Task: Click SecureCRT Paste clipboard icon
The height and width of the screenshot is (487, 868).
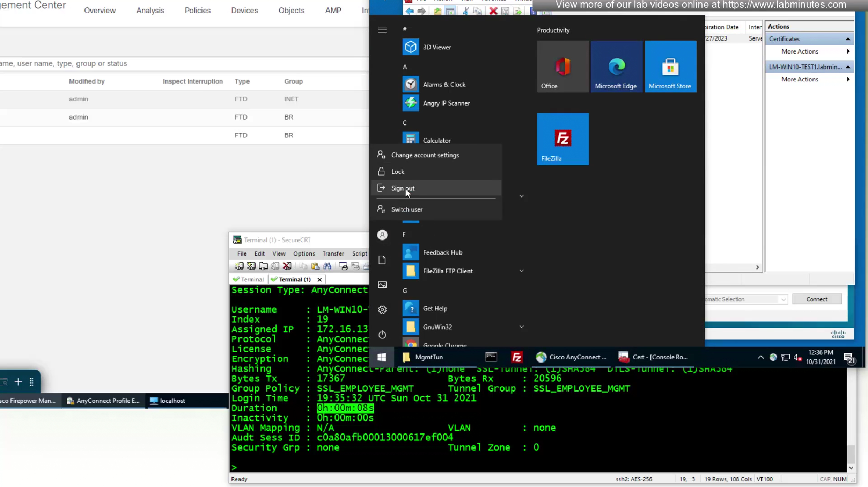Action: click(315, 266)
